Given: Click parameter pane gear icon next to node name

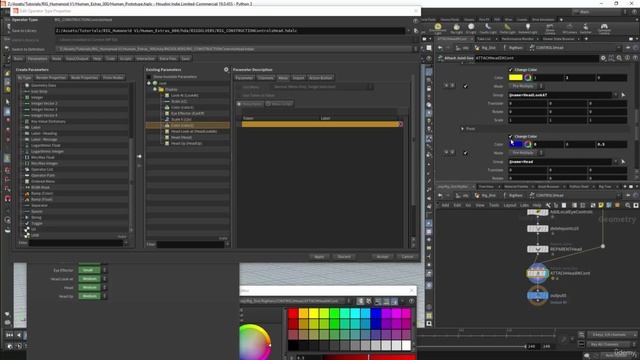Looking at the screenshot, I should coord(603,58).
